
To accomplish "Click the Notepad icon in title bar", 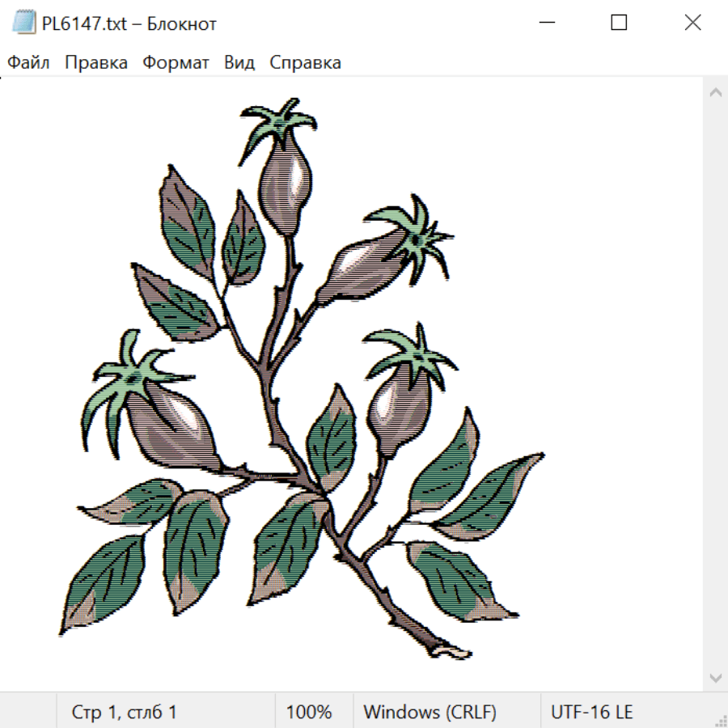I will (x=23, y=23).
